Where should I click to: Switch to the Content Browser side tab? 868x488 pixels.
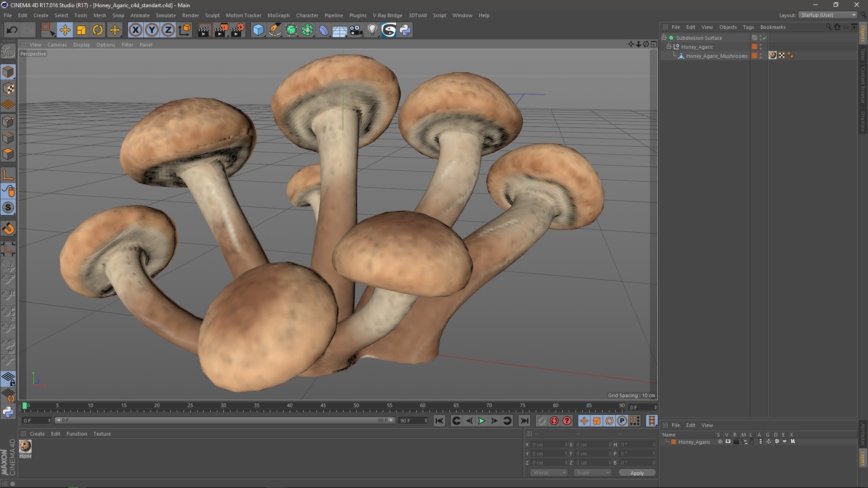(863, 85)
